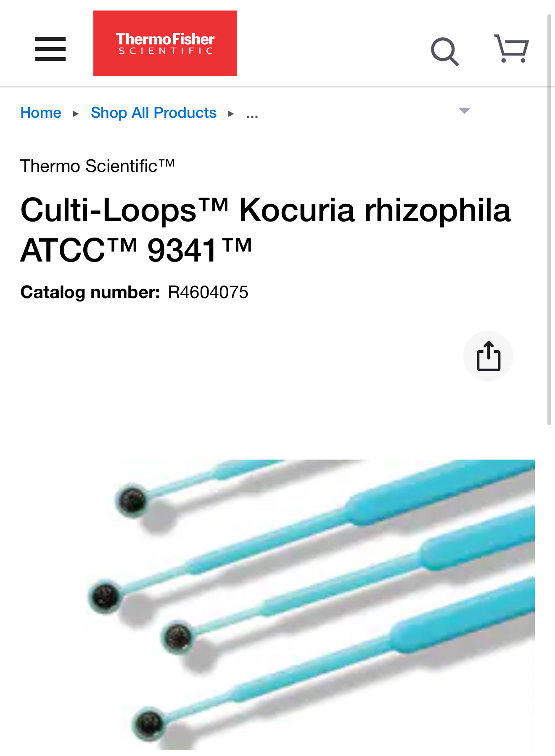This screenshot has width=555, height=756.
Task: Open the Culti-Loops product image
Action: coord(309,604)
